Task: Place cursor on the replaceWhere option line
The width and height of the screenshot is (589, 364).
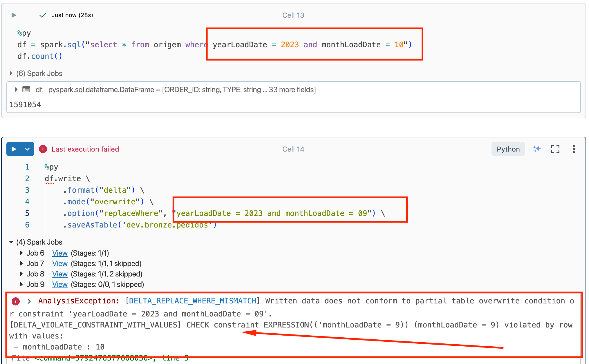Action: (224, 213)
